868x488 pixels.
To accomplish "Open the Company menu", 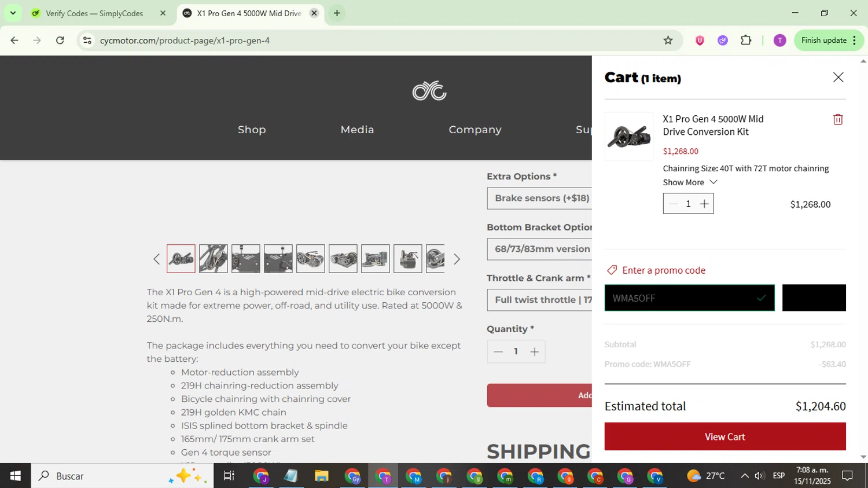I will coord(475,130).
